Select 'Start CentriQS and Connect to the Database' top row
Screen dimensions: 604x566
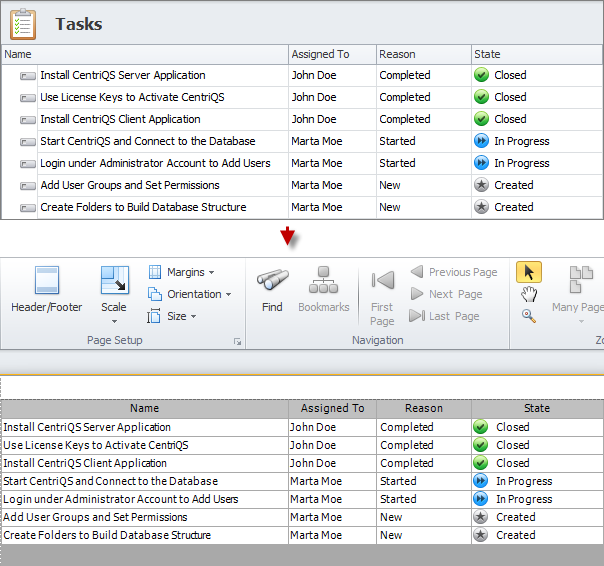pos(148,141)
